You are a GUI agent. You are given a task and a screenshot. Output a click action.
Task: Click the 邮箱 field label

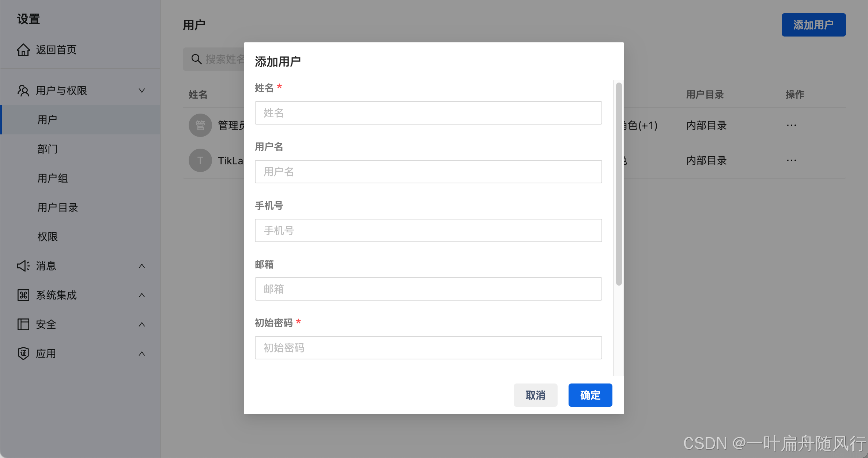coord(264,264)
